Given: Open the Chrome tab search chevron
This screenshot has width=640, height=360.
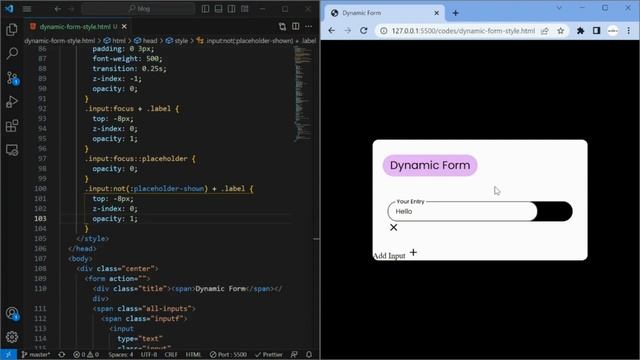Looking at the screenshot, I should [x=559, y=8].
